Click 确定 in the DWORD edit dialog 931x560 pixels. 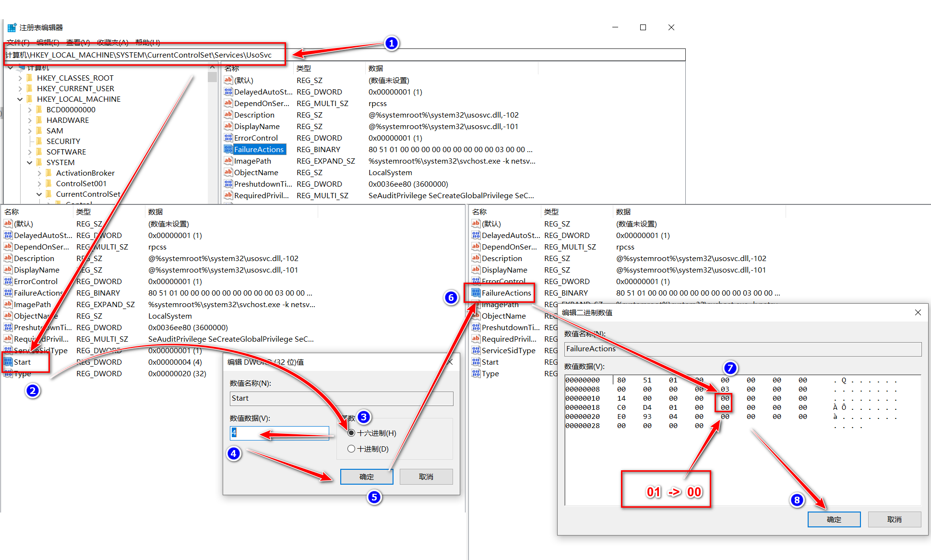pyautogui.click(x=366, y=477)
